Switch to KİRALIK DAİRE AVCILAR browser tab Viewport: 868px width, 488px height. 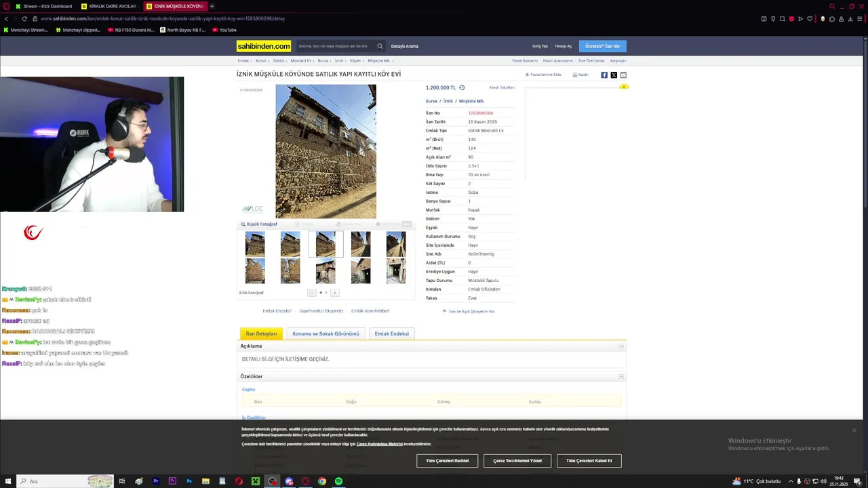click(108, 6)
